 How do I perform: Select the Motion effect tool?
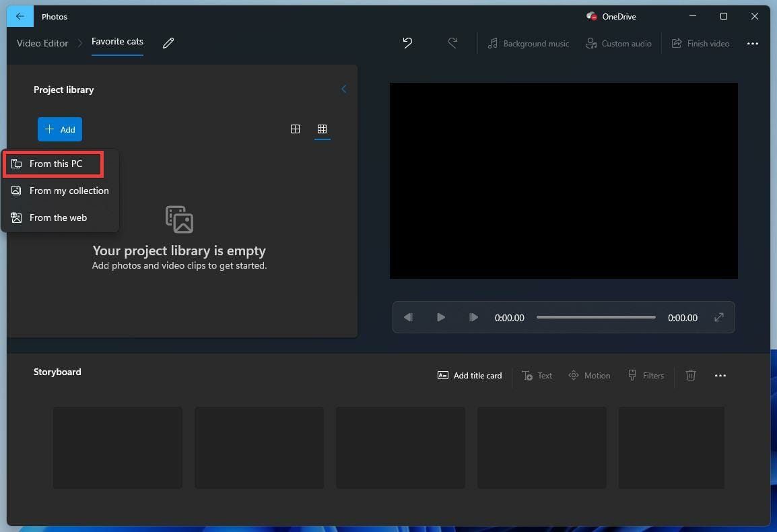point(589,375)
